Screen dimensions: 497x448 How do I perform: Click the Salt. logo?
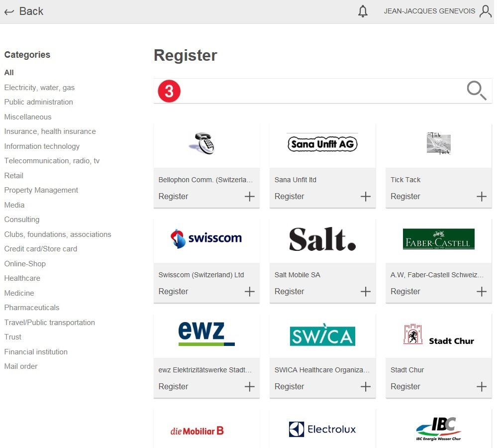click(323, 239)
